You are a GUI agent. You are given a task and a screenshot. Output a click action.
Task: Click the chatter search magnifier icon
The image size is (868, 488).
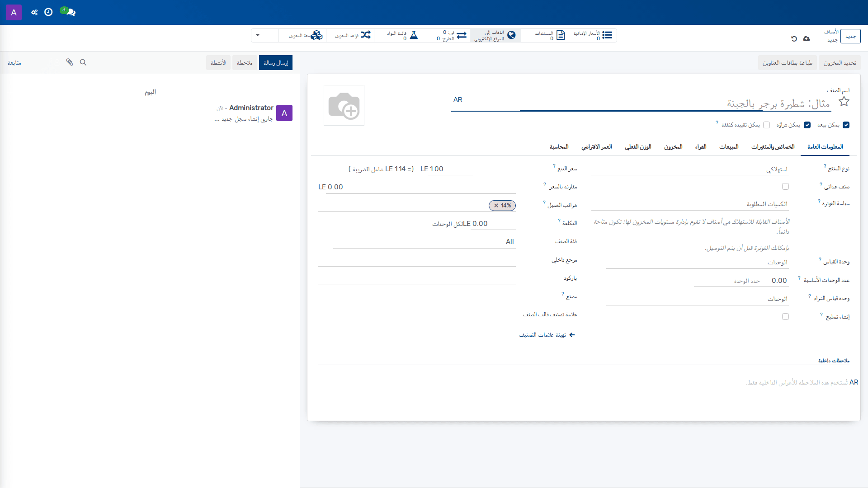point(83,62)
